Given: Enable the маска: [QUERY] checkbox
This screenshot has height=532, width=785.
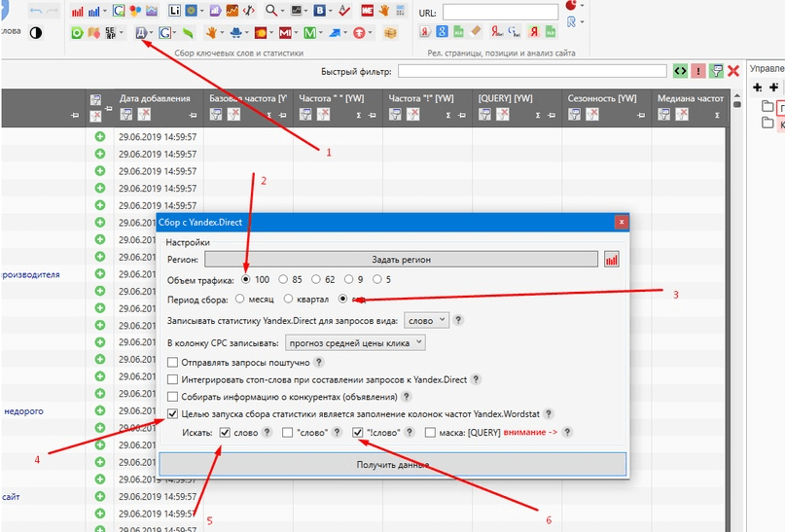Looking at the screenshot, I should [430, 432].
